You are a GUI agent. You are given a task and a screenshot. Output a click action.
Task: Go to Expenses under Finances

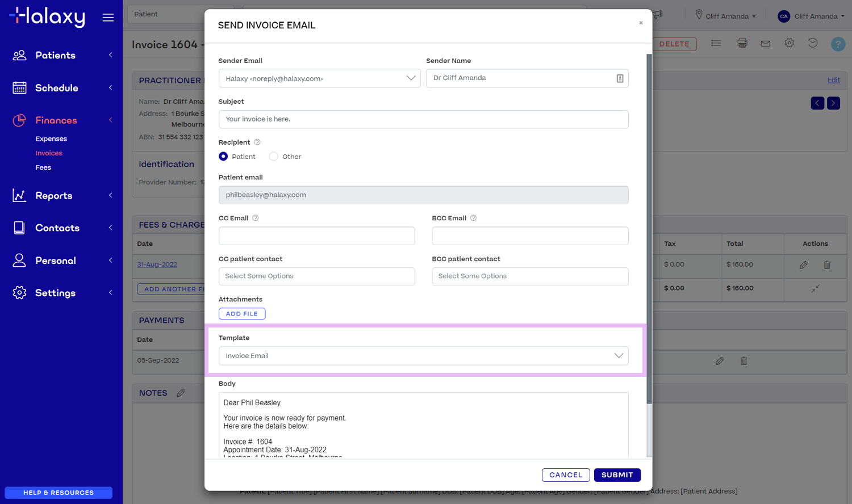coord(51,138)
